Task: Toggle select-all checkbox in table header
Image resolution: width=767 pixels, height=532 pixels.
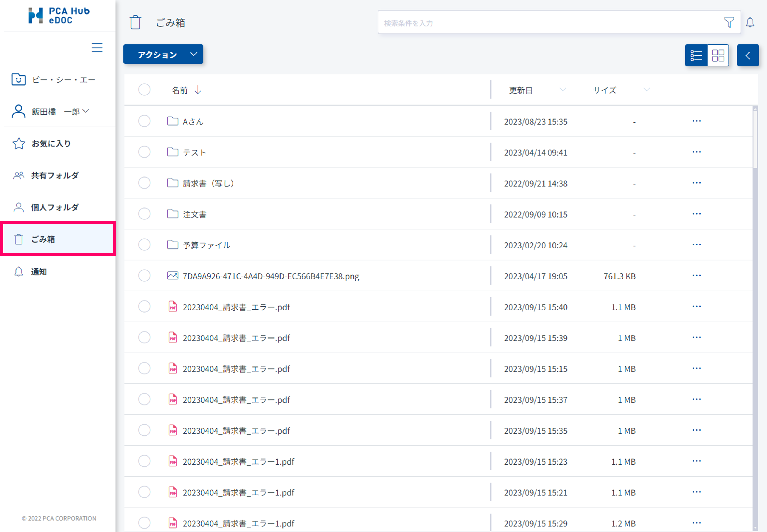Action: coord(144,90)
